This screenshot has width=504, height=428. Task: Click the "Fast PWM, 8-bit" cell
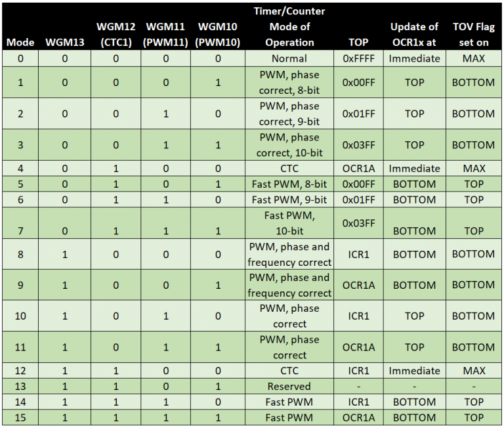tap(289, 184)
